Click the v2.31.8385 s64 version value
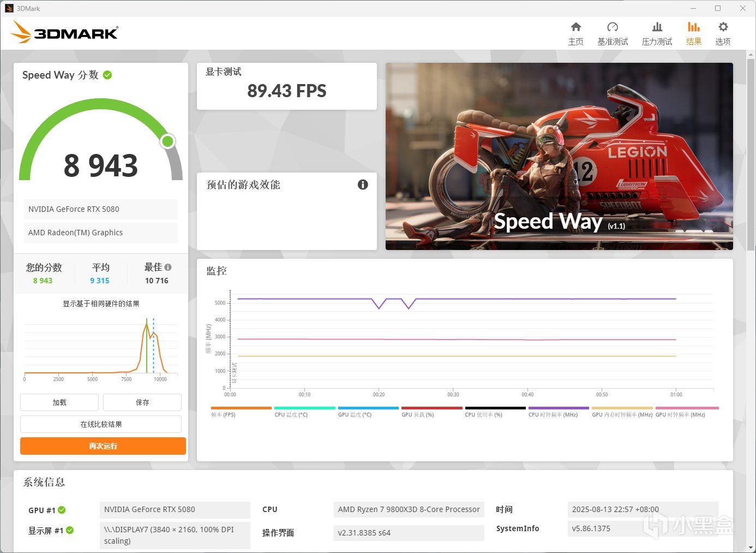 [409, 533]
